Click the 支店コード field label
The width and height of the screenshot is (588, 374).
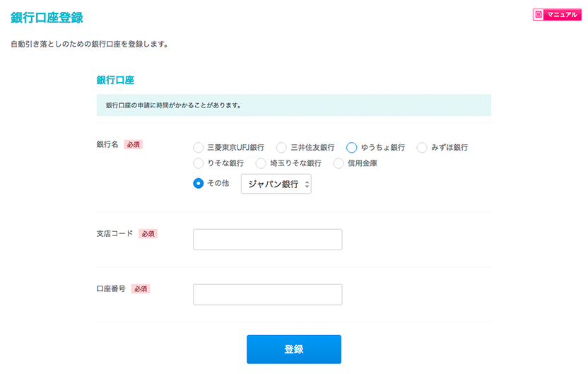click(114, 233)
